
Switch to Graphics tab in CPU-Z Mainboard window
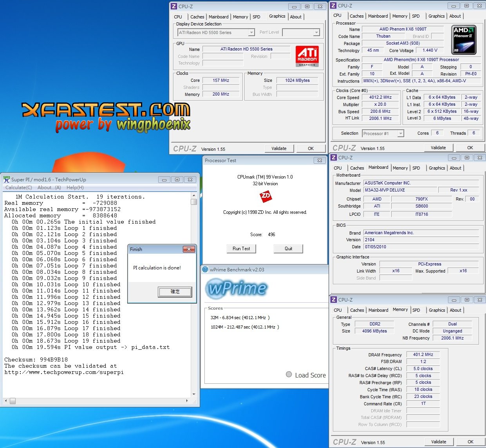click(x=437, y=168)
